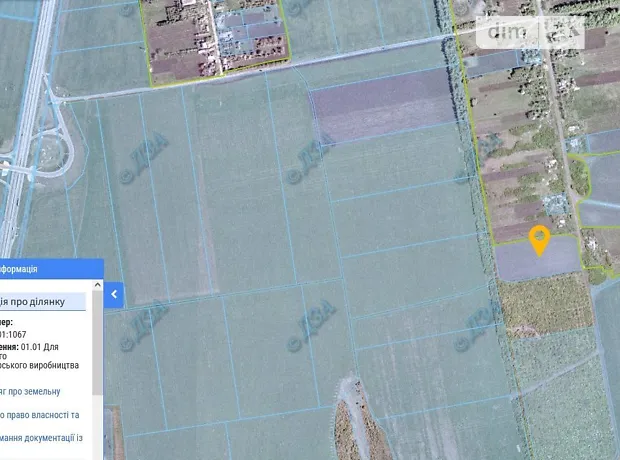Select the blue-gray parcel on the right edge

tap(603, 178)
